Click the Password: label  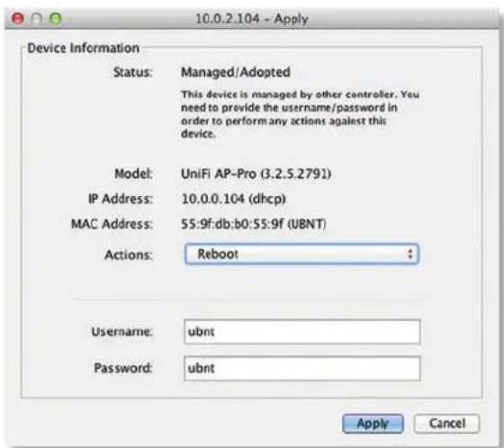[x=122, y=368]
